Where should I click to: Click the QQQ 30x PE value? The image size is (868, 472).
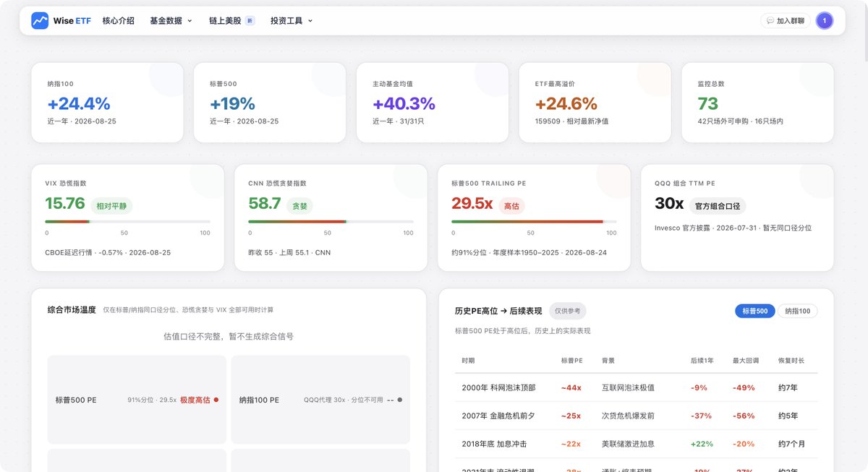669,204
